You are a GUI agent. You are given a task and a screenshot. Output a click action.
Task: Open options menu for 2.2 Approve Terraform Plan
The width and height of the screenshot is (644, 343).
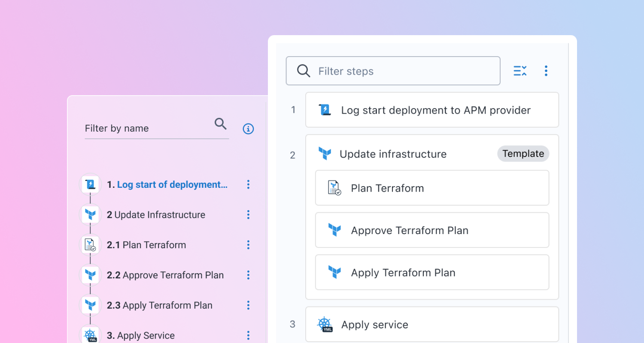point(248,275)
